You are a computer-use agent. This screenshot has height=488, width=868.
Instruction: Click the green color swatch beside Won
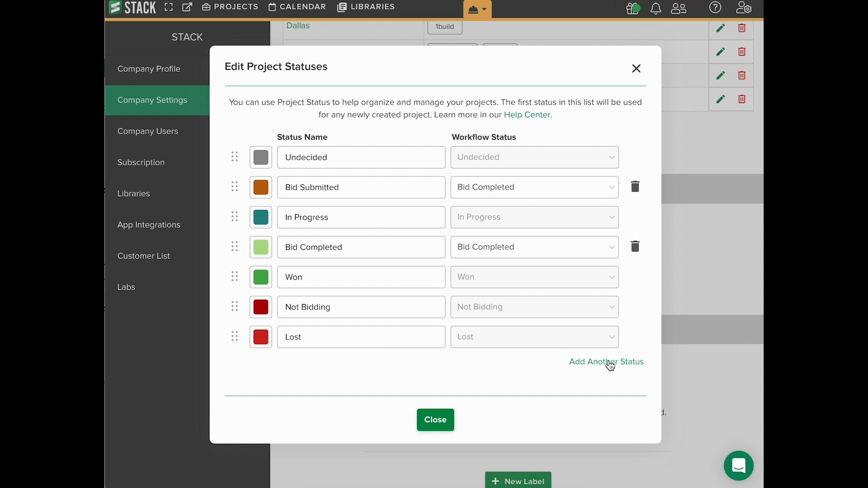[x=260, y=277]
